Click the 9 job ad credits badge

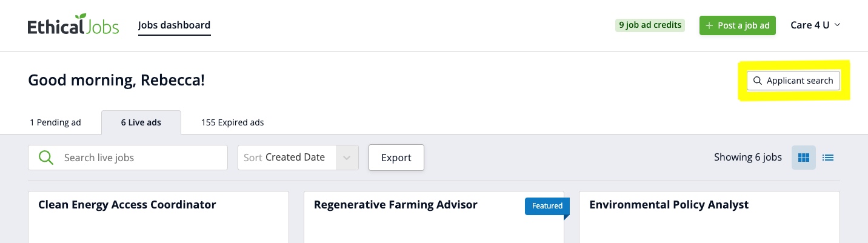pos(650,25)
